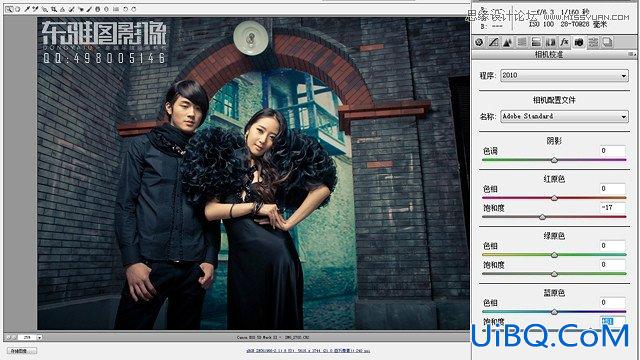Select the Hand tool
The image size is (640, 360).
tap(18, 9)
